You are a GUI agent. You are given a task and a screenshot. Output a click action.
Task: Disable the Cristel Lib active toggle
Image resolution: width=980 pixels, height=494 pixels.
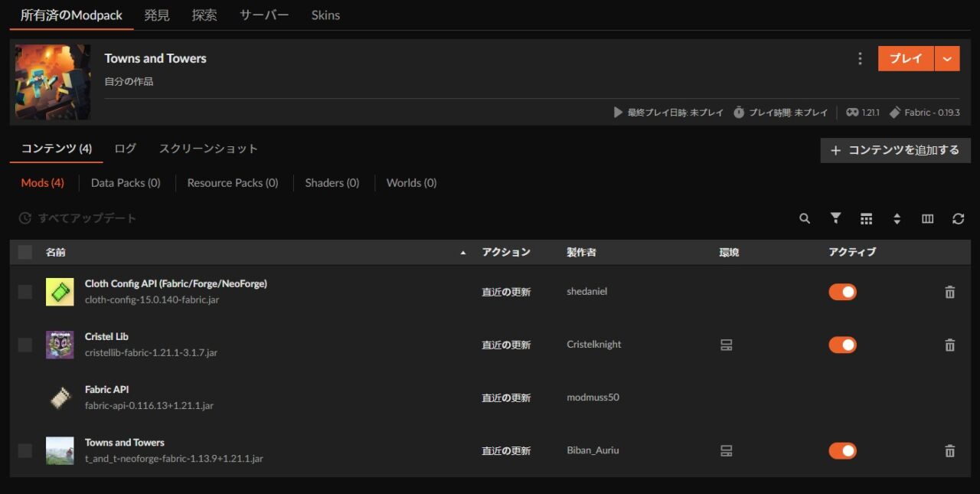coord(842,345)
